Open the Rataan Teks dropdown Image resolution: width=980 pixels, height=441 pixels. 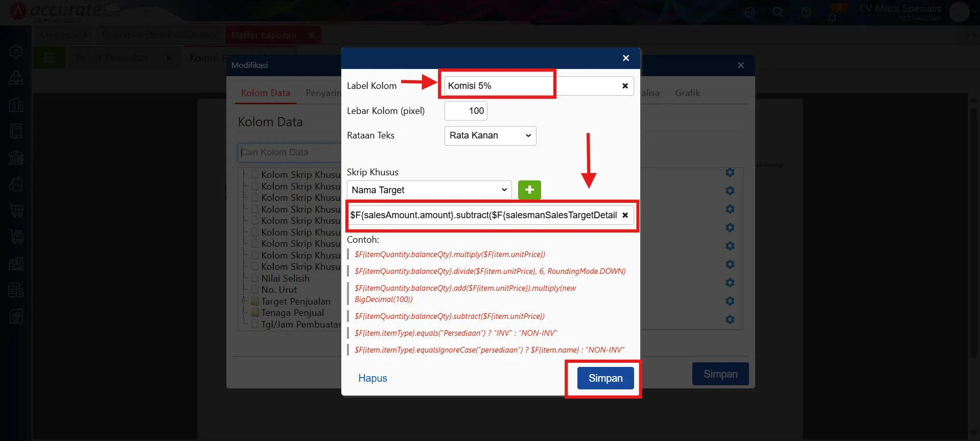click(x=490, y=136)
